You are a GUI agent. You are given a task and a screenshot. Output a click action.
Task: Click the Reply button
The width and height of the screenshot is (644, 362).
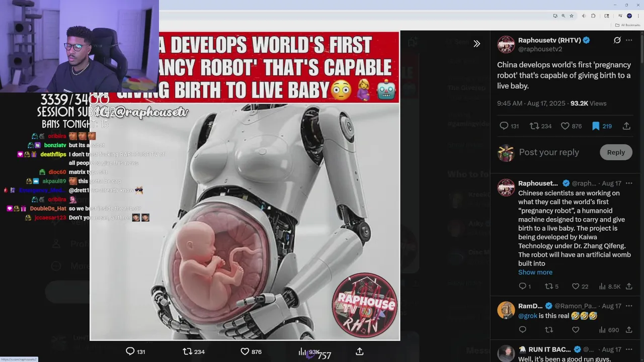[x=616, y=152]
